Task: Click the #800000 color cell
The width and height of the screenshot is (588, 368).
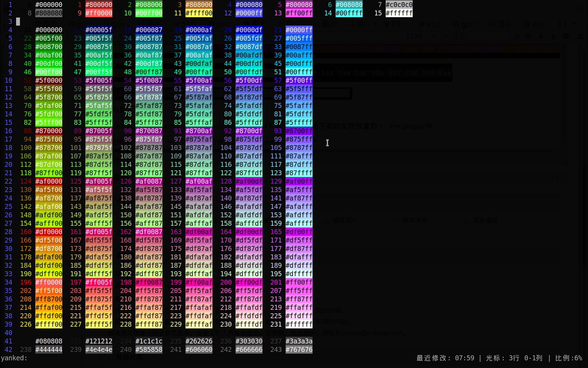Action: tap(99, 5)
